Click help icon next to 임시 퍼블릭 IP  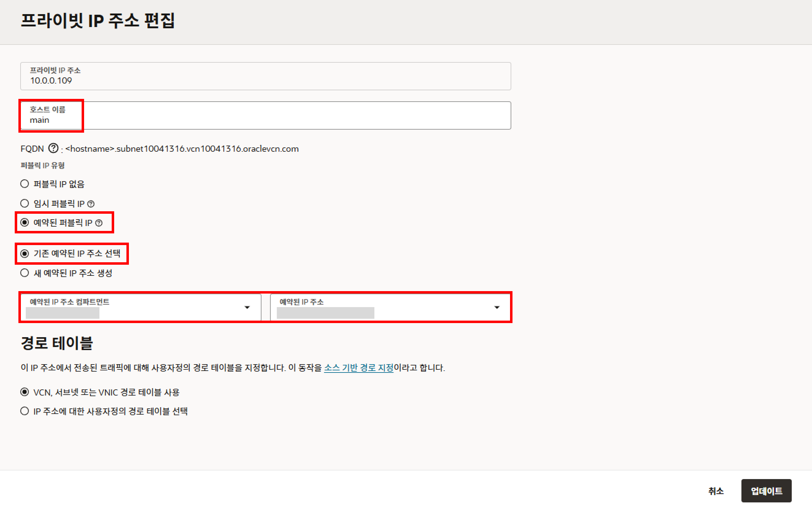(x=91, y=204)
